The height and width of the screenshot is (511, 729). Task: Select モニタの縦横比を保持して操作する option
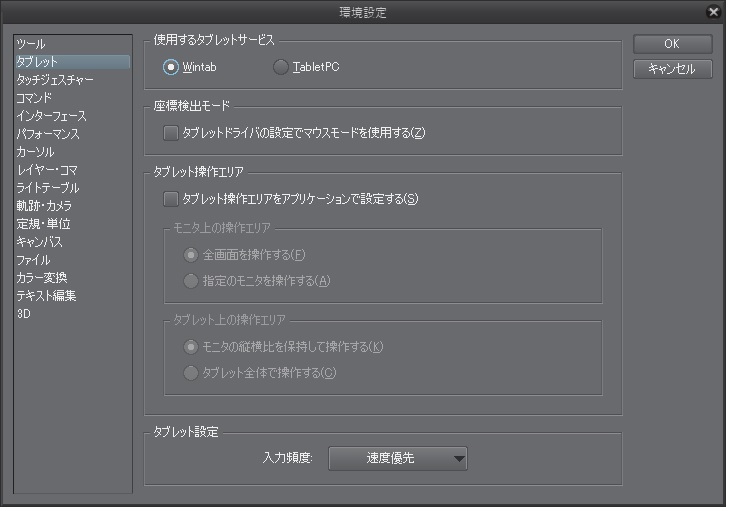click(191, 347)
